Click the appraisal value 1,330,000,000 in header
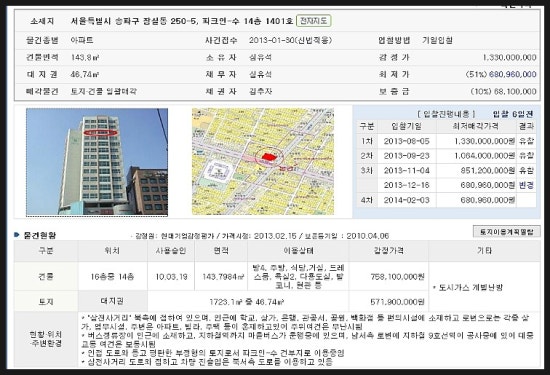Screen dimensions: 550x375 click(x=509, y=57)
